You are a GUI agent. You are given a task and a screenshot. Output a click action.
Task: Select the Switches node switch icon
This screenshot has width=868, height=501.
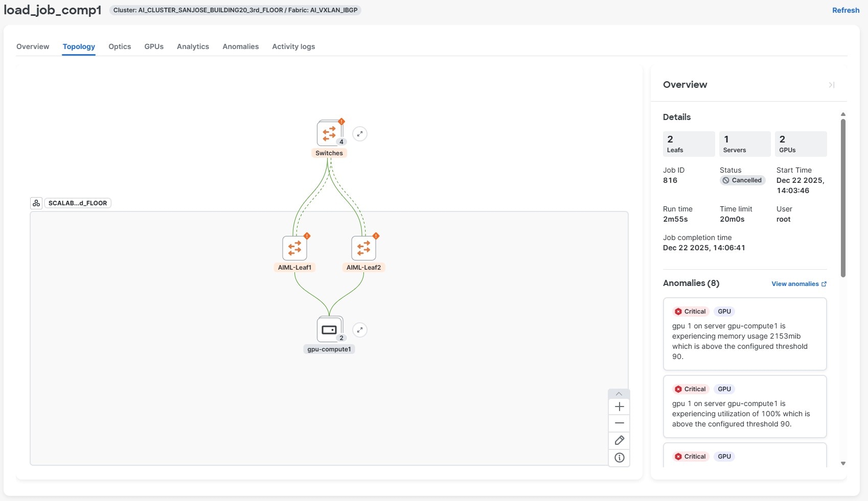point(329,133)
